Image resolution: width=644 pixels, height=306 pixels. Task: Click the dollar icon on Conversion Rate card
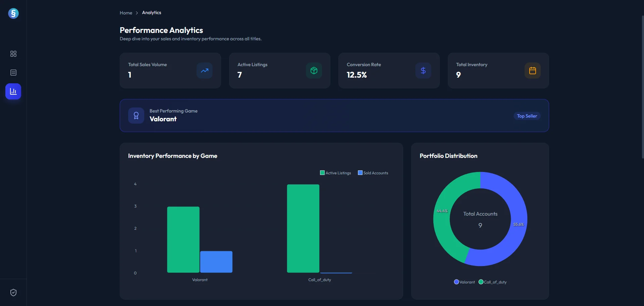click(423, 71)
